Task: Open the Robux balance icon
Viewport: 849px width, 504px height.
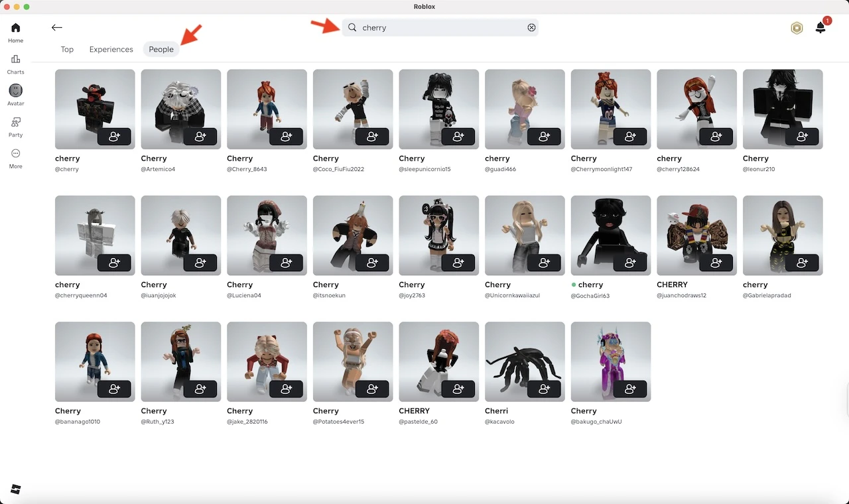Action: point(797,28)
